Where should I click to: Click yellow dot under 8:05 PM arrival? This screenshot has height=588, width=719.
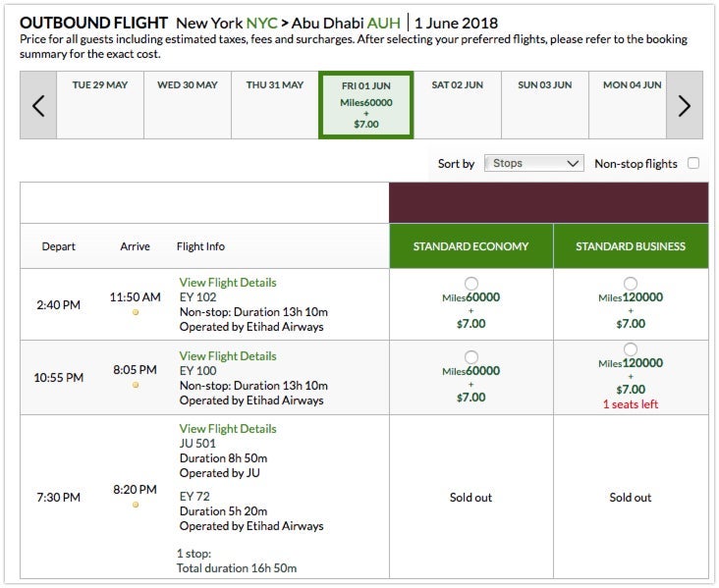click(x=136, y=385)
